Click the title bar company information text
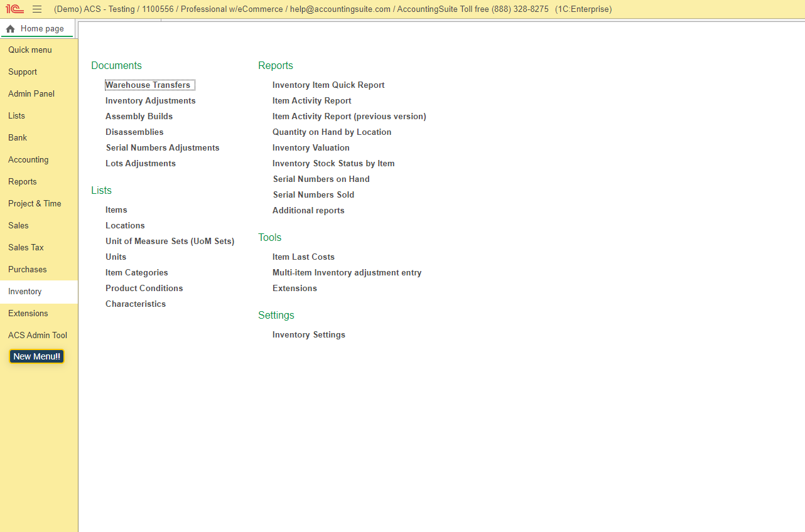 (333, 9)
